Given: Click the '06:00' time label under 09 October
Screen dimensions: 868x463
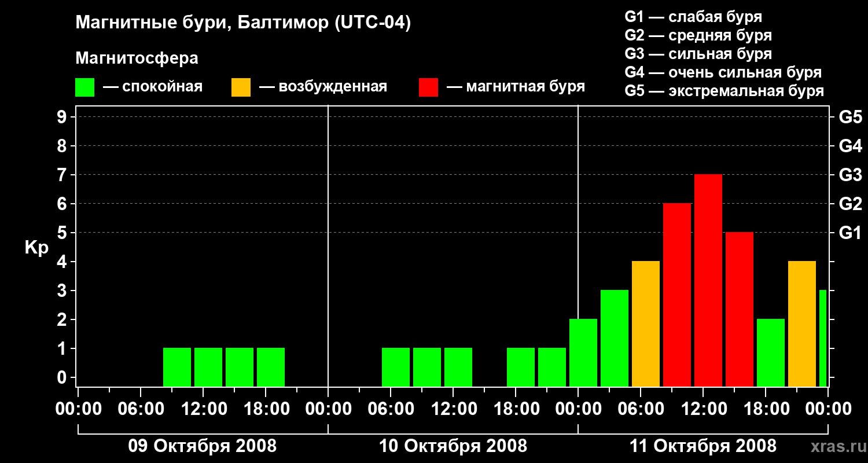Looking at the screenshot, I should [x=140, y=409].
